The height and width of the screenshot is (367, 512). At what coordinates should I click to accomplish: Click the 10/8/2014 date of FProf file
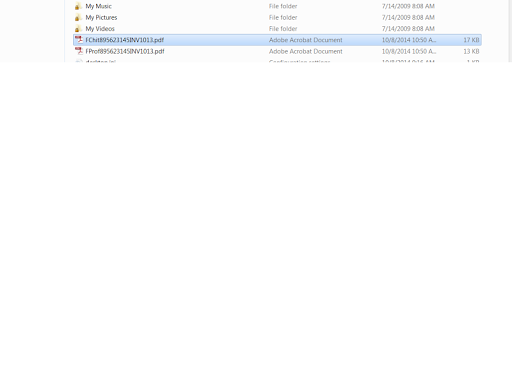click(x=409, y=51)
